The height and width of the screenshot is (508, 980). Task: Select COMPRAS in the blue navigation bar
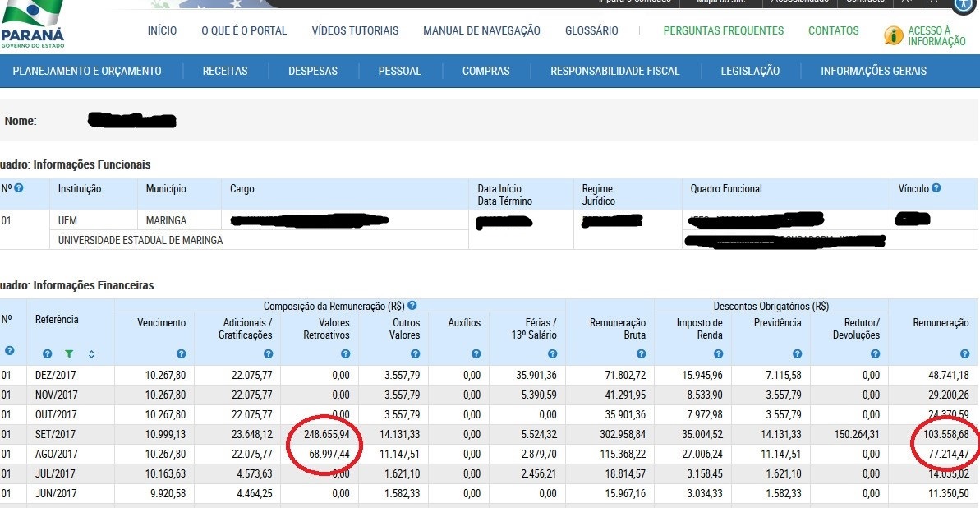click(x=485, y=71)
